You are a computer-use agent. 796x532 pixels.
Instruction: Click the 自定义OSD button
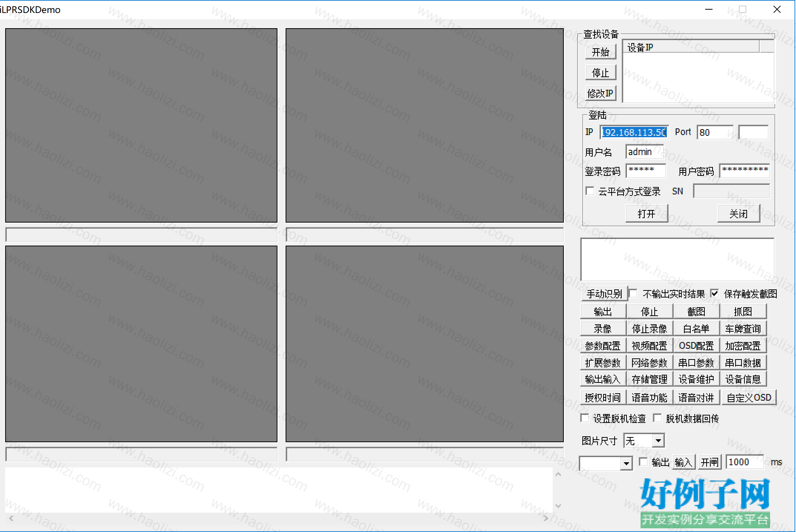point(749,397)
